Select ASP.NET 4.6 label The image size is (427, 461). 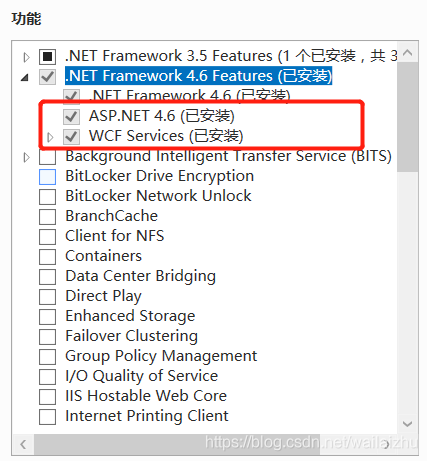[x=162, y=116]
